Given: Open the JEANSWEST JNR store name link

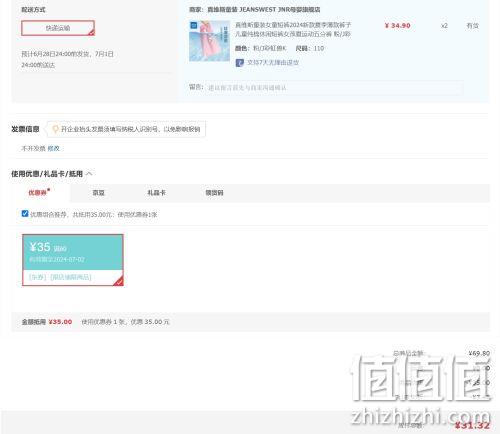Looking at the screenshot, I should [264, 10].
